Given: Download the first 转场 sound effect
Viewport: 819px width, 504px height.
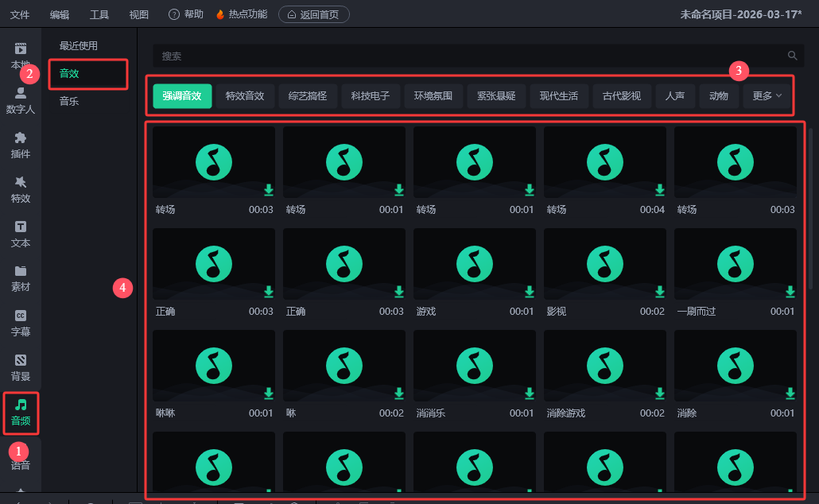Looking at the screenshot, I should click(x=269, y=189).
